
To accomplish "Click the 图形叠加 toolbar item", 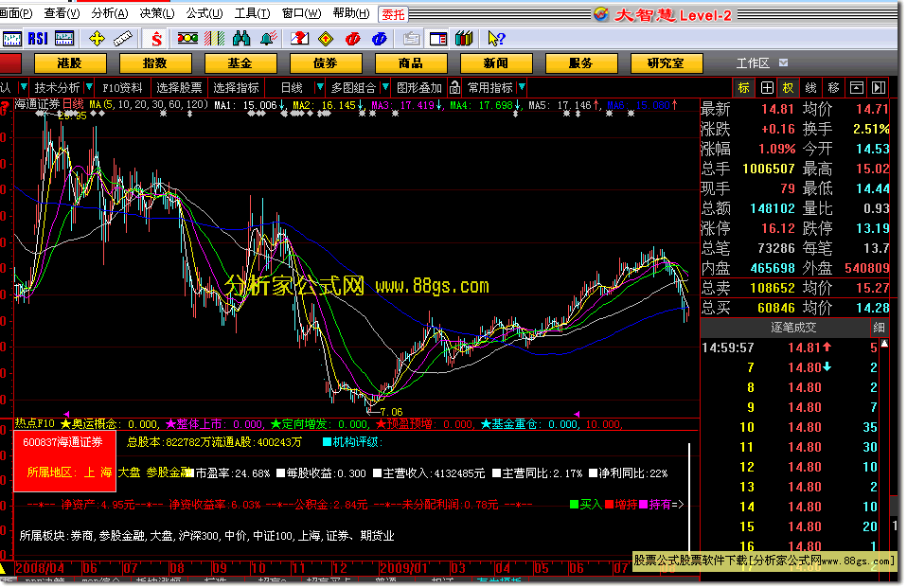I will pos(419,87).
